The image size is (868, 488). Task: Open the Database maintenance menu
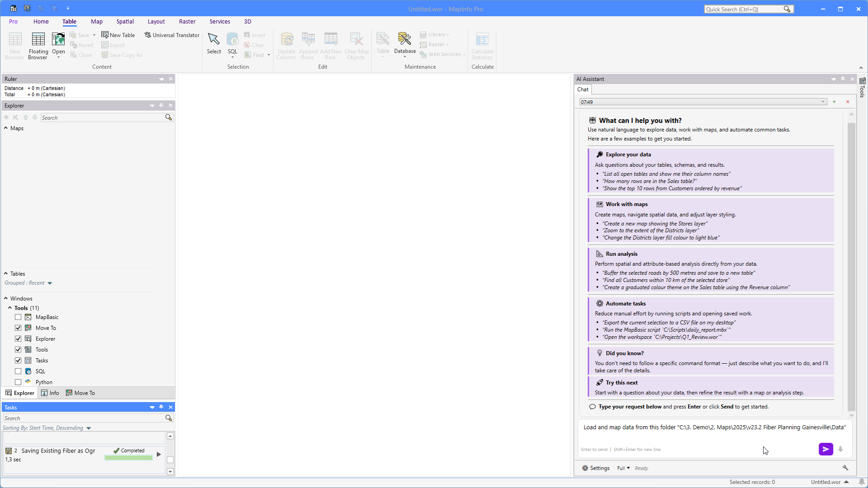point(405,45)
